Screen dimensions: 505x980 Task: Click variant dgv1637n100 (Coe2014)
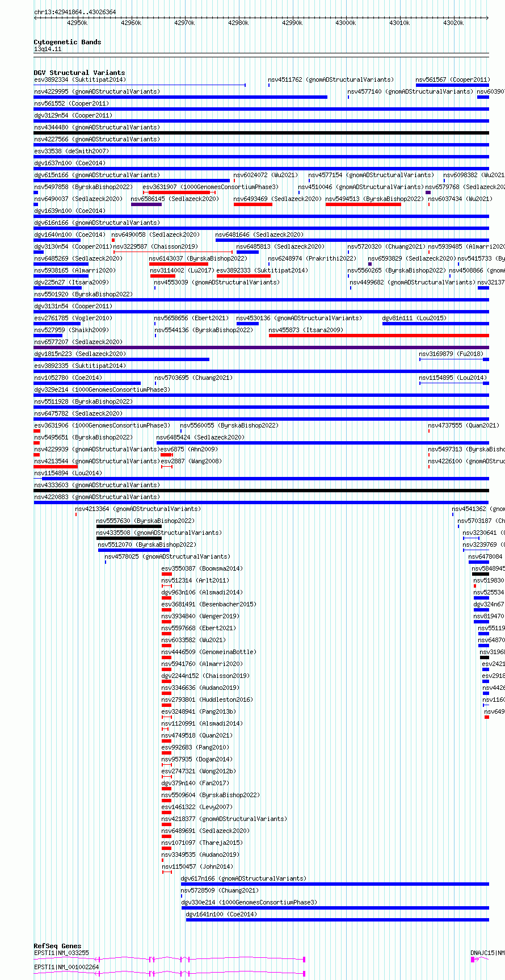pos(70,164)
